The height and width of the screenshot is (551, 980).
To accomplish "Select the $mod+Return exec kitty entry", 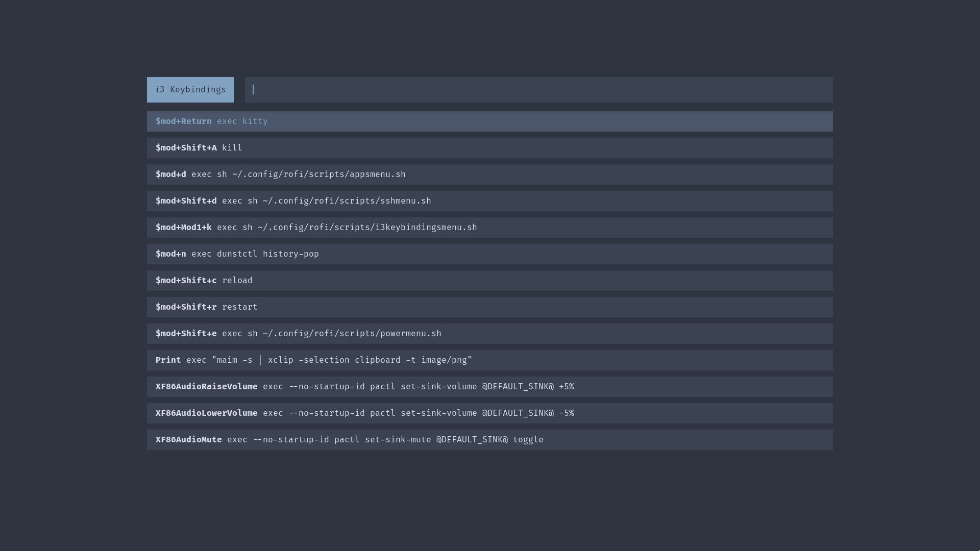I will click(x=489, y=121).
